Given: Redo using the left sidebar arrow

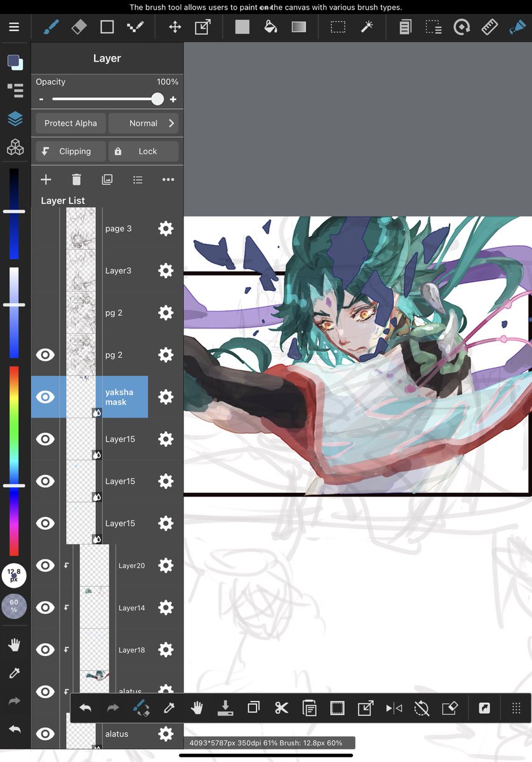Looking at the screenshot, I should coord(15,702).
